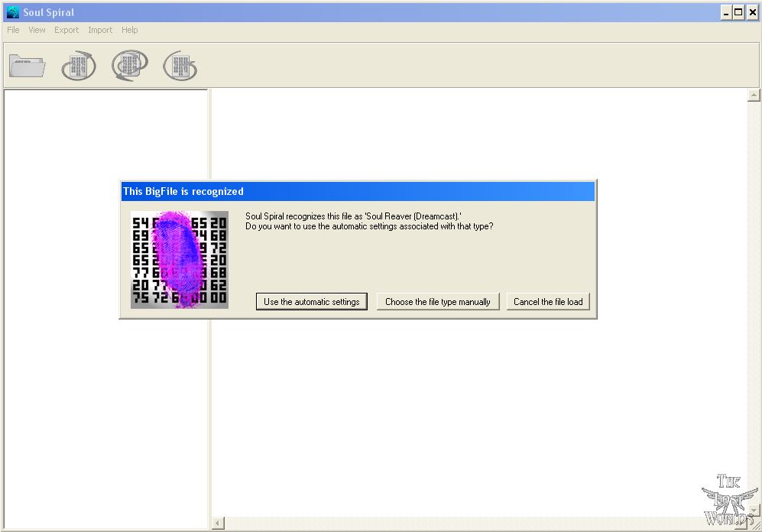The image size is (762, 532).
Task: Click the last document-arrow icon in the toolbar
Action: pyautogui.click(x=180, y=66)
